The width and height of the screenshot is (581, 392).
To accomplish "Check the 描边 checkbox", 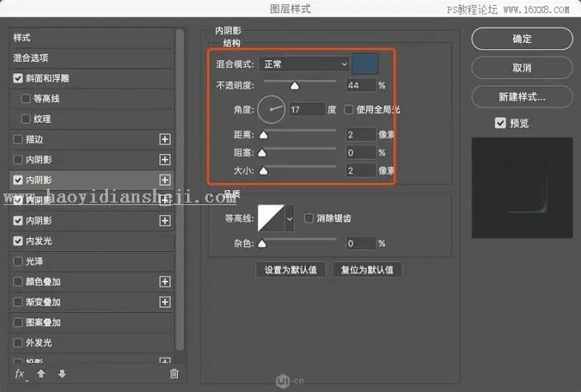I will (18, 139).
